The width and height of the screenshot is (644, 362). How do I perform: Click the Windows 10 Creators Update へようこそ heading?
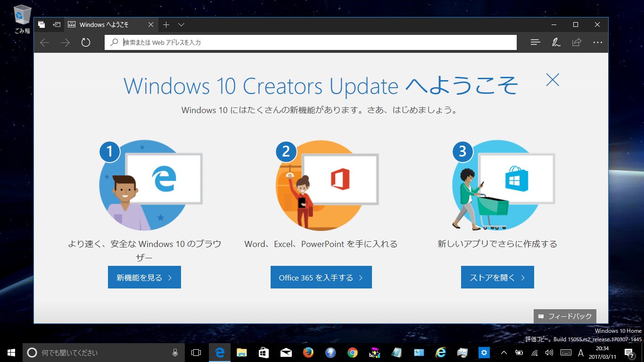(321, 86)
